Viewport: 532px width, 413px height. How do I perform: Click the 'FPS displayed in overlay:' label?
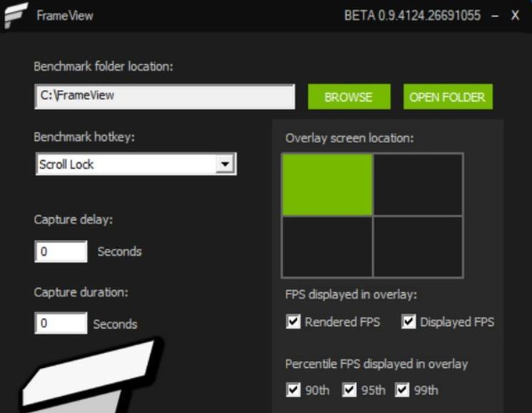tap(351, 294)
